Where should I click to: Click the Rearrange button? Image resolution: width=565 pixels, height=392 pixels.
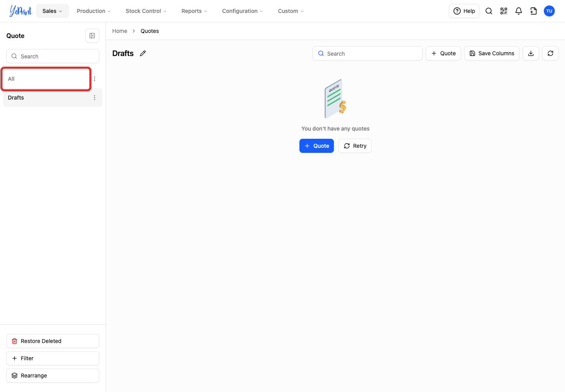(x=53, y=376)
